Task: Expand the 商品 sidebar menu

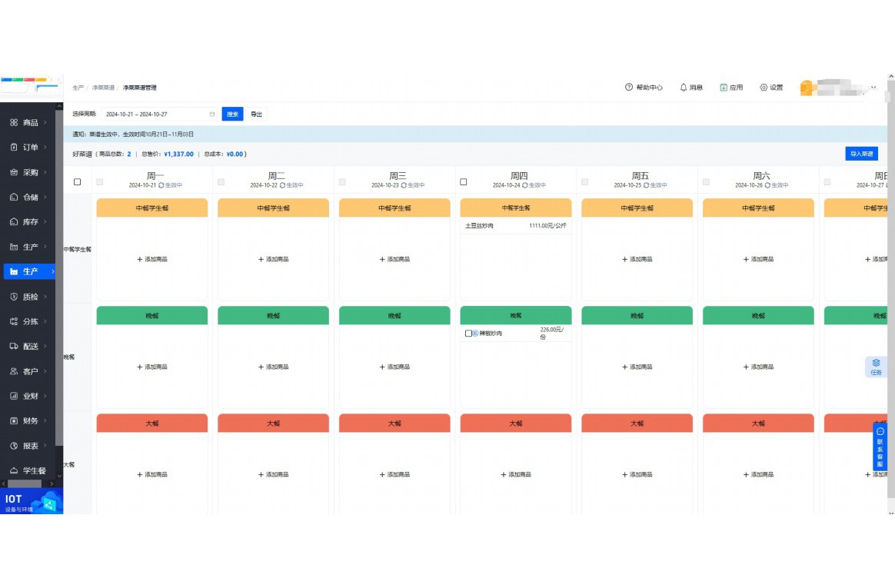Action: tap(29, 123)
